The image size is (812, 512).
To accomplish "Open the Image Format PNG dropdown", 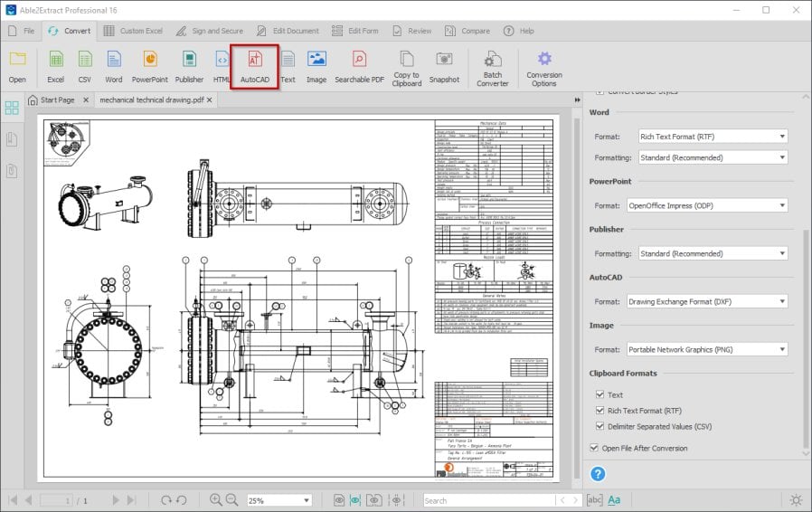I will (x=706, y=349).
